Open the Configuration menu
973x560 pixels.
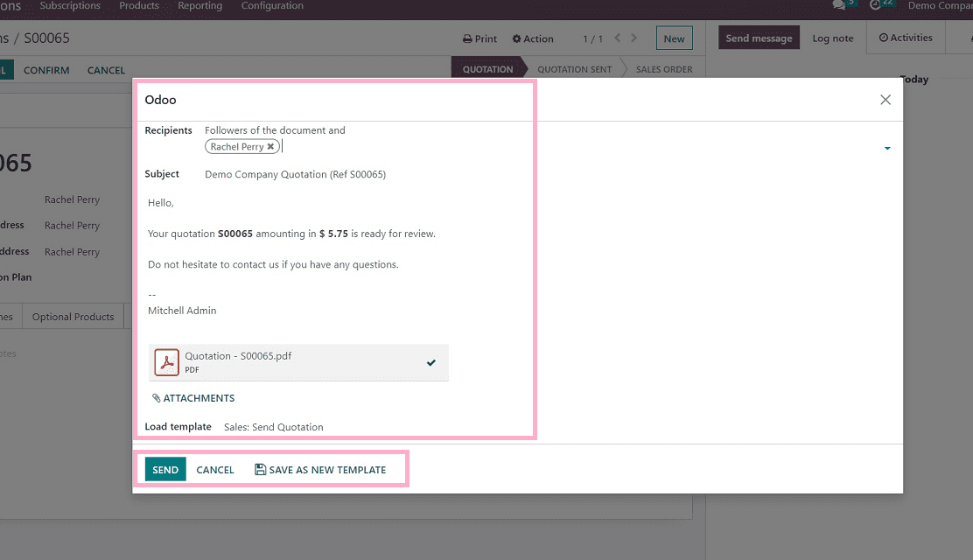pyautogui.click(x=272, y=5)
